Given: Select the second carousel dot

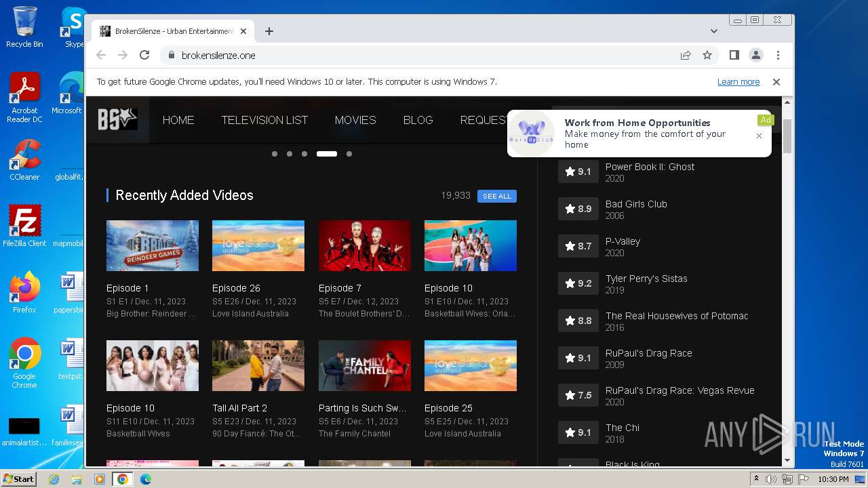Looking at the screenshot, I should click(x=290, y=154).
